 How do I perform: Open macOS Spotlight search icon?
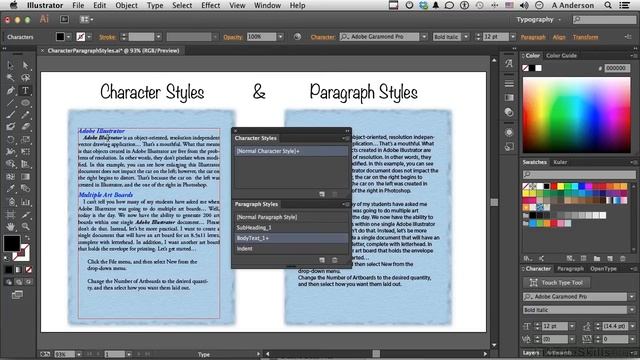point(608,5)
